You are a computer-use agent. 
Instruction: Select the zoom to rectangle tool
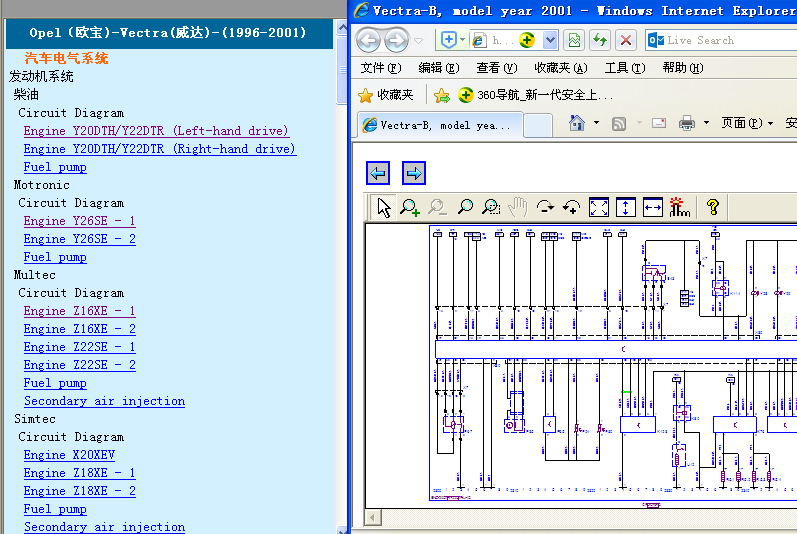click(x=492, y=207)
